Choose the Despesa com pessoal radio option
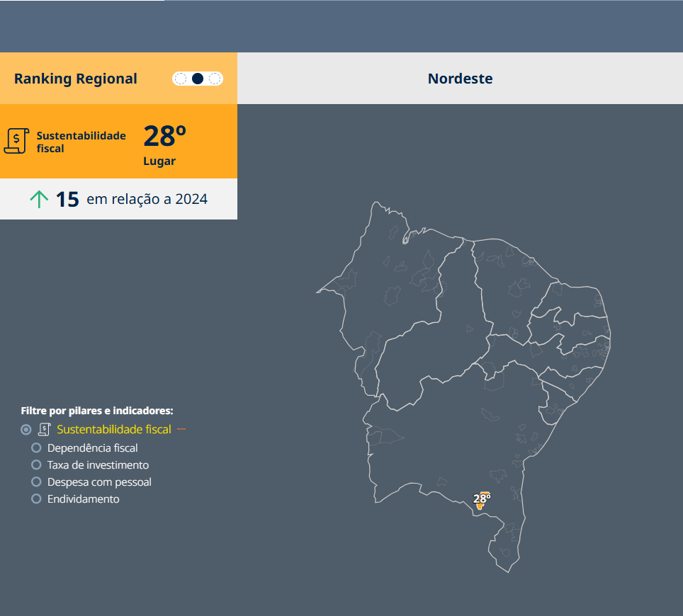683x616 pixels. click(36, 482)
